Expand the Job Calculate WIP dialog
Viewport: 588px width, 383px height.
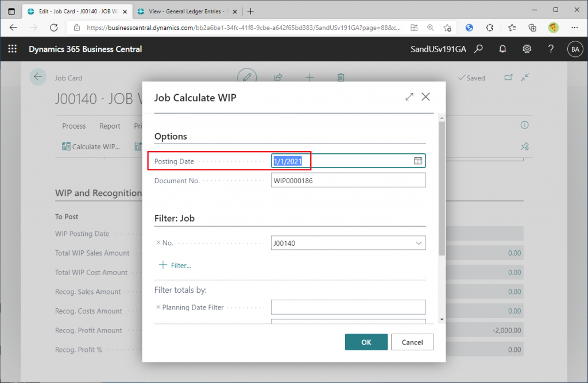click(x=409, y=97)
